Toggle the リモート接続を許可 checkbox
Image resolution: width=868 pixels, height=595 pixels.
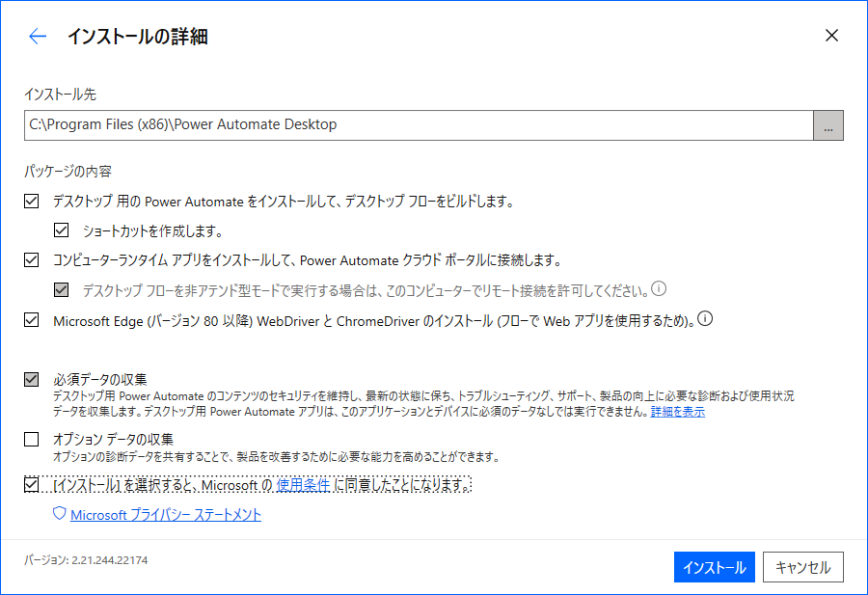[x=62, y=289]
